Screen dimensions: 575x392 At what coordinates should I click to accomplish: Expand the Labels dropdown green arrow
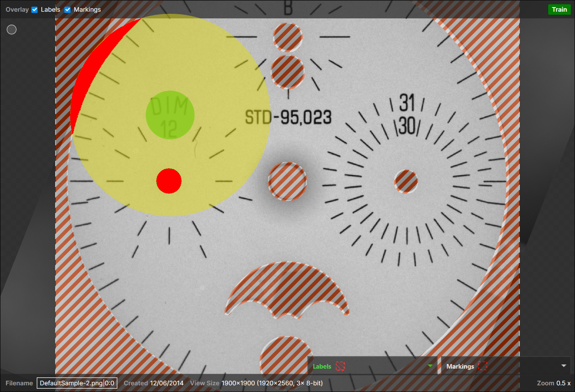tap(430, 366)
